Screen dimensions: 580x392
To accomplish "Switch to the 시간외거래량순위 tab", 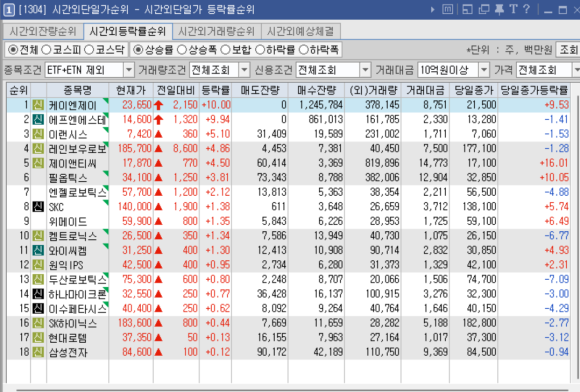I will point(217,31).
